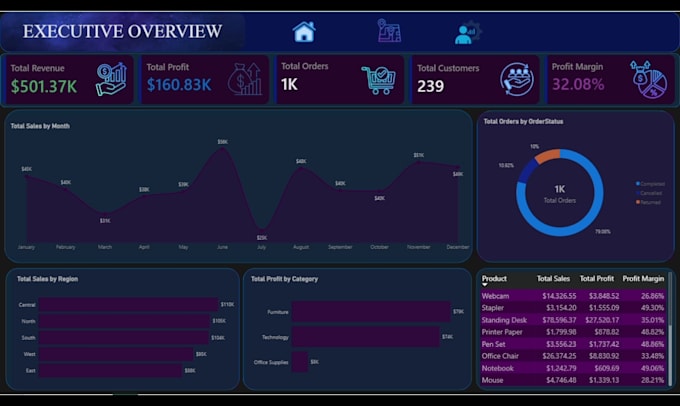Click the Total Customers group icon
The image size is (680, 406).
click(x=517, y=80)
